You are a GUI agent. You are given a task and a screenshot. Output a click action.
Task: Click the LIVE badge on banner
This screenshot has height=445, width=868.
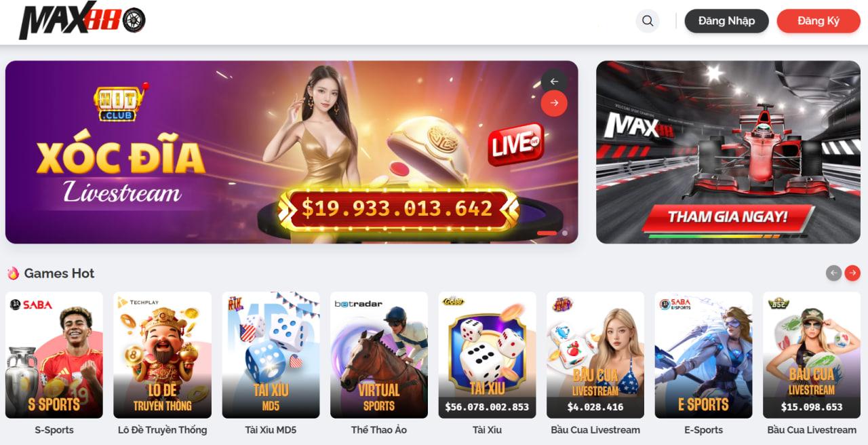516,143
